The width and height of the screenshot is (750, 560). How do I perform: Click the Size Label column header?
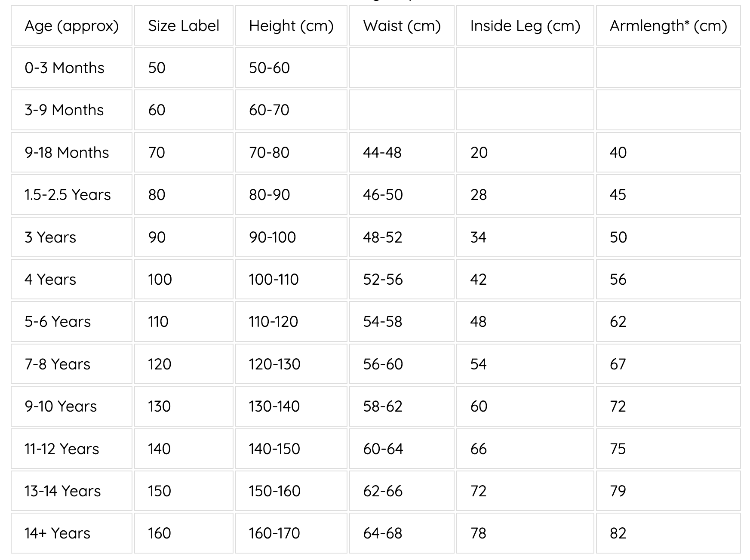click(184, 26)
